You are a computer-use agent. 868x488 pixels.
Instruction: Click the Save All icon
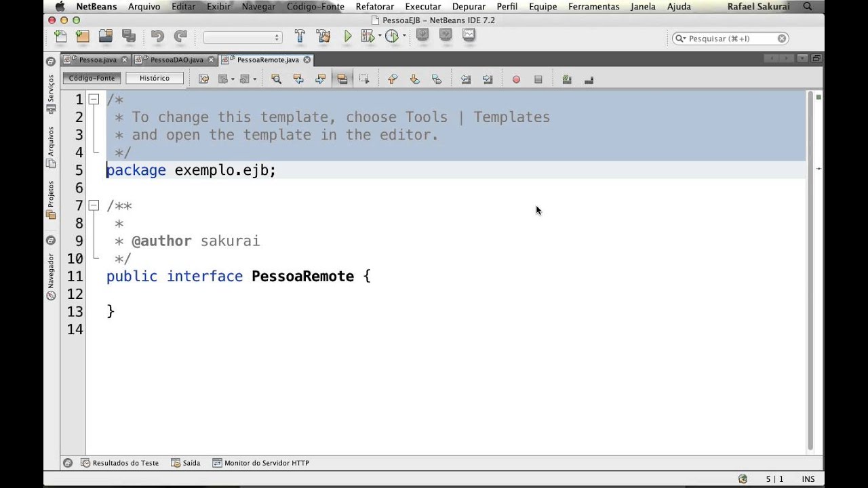point(127,37)
